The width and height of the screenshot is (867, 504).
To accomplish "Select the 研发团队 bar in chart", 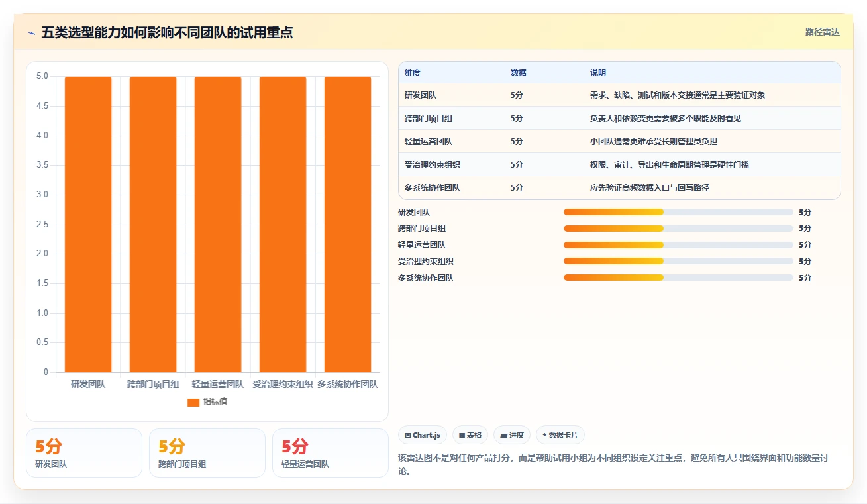I will pyautogui.click(x=88, y=225).
